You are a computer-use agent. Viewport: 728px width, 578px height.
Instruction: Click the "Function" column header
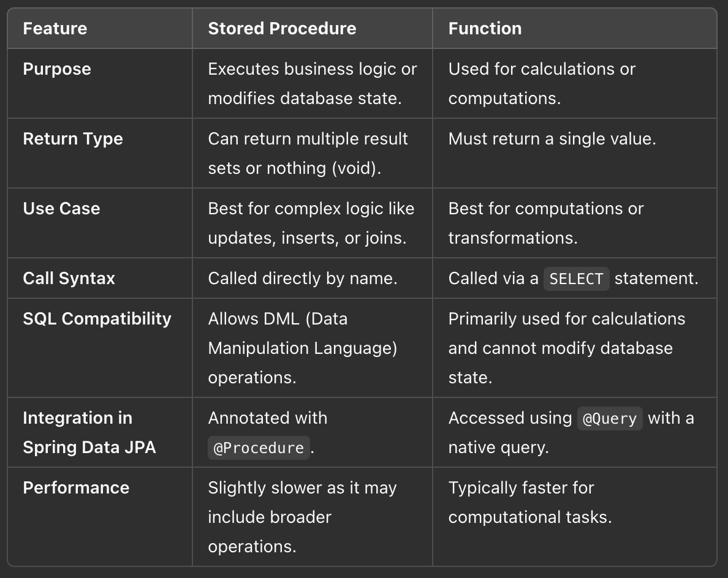[485, 29]
